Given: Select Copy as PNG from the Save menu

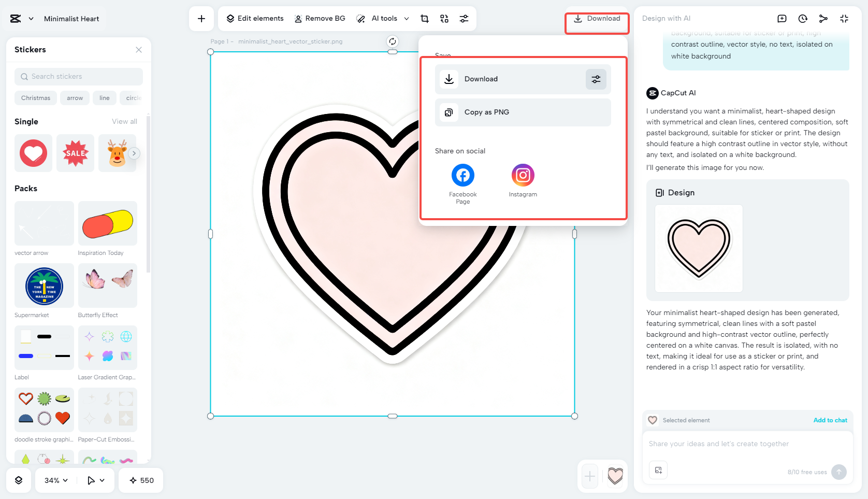Looking at the screenshot, I should pyautogui.click(x=523, y=112).
